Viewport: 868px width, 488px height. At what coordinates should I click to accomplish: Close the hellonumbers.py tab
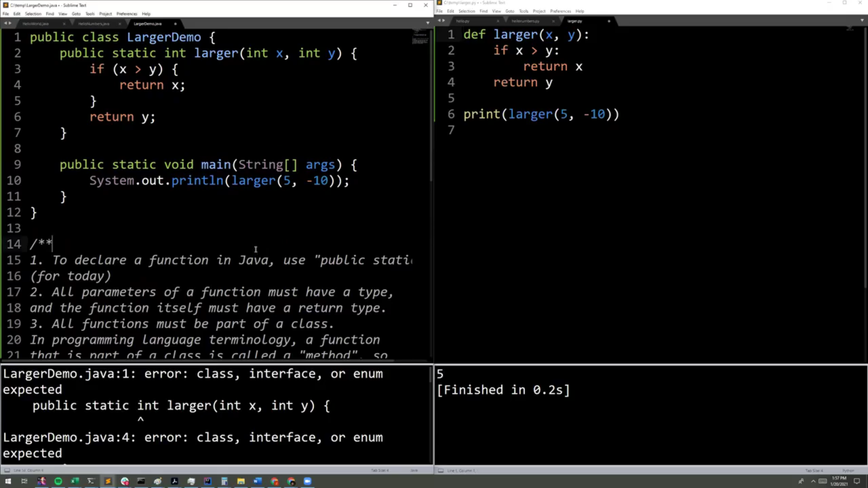(x=553, y=21)
